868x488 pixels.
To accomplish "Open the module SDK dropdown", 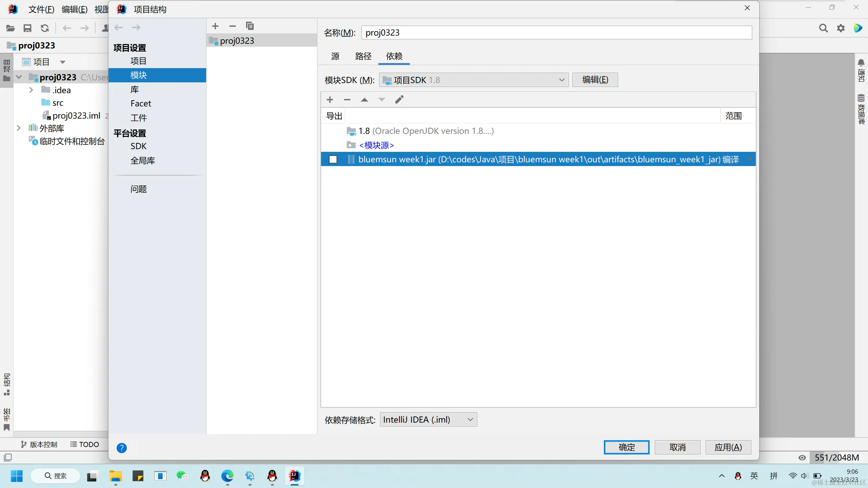I will (x=474, y=80).
